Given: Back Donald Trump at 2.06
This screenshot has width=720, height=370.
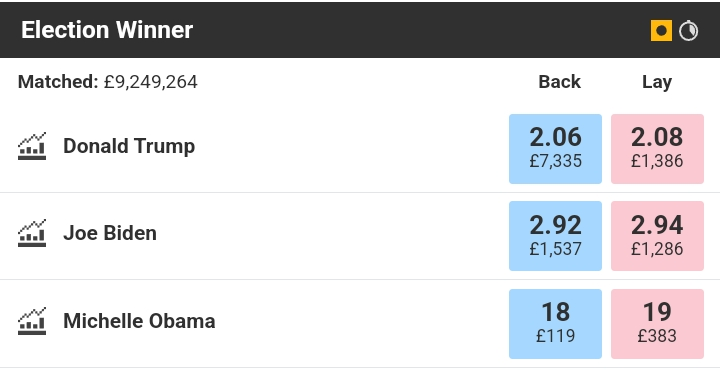Looking at the screenshot, I should tap(555, 149).
